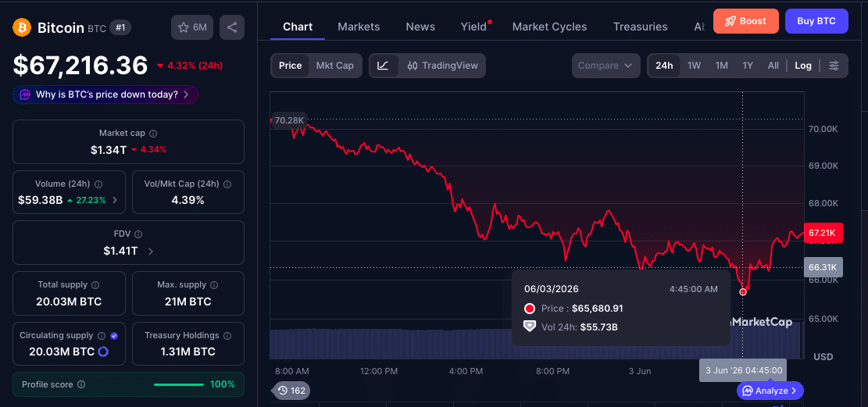Open the share icon button

(x=232, y=27)
